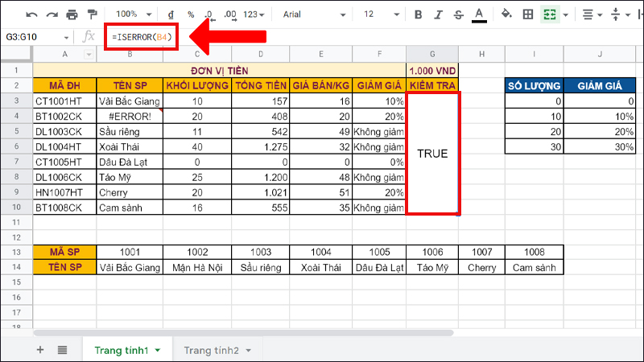Viewport: 644px width, 362px height.
Task: Add a new sheet with plus icon
Action: [39, 350]
